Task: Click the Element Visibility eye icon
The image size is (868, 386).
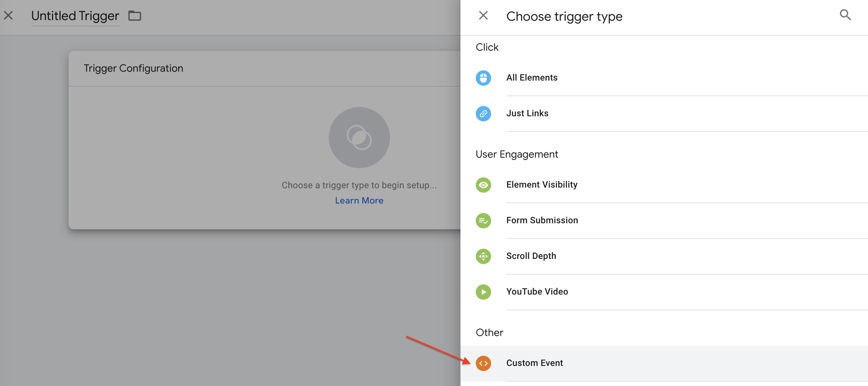Action: point(483,185)
